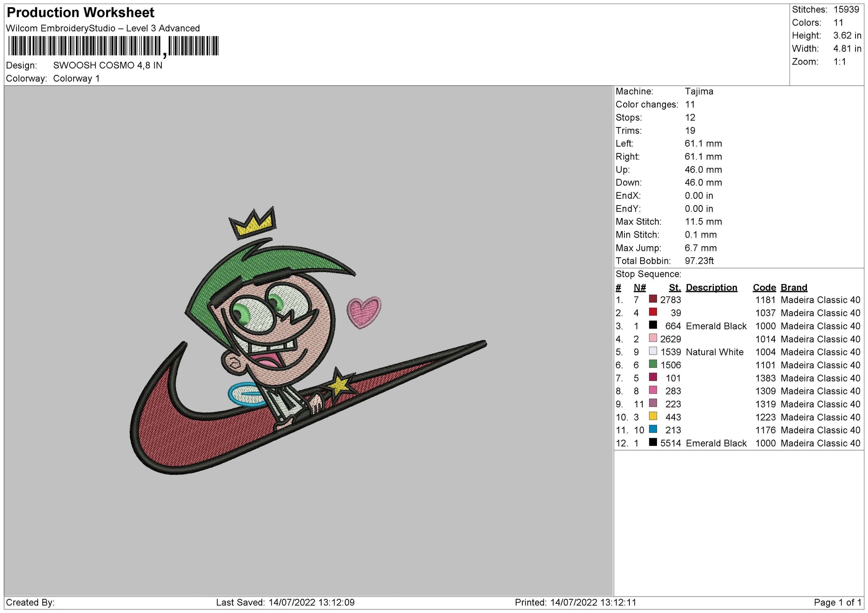Click the Code column header
868x613 pixels.
tap(764, 288)
